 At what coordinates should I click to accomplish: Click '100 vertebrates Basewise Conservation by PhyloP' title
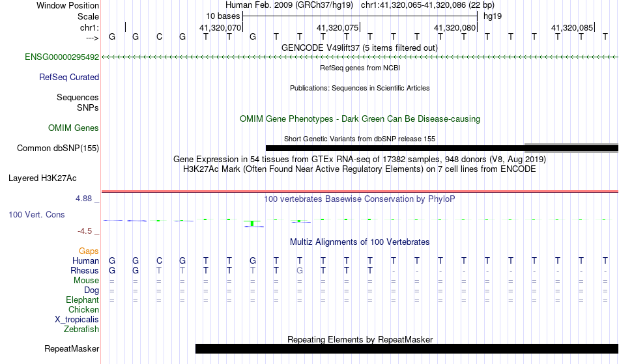(360, 199)
